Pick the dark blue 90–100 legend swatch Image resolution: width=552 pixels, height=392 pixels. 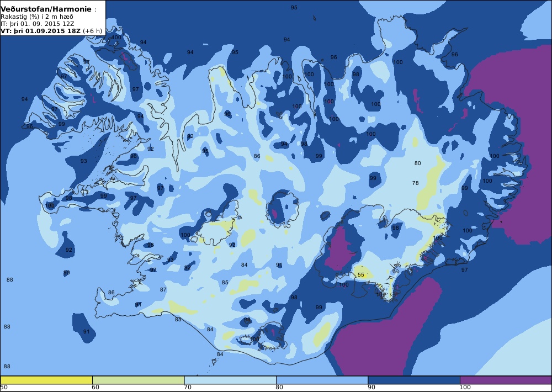click(414, 380)
